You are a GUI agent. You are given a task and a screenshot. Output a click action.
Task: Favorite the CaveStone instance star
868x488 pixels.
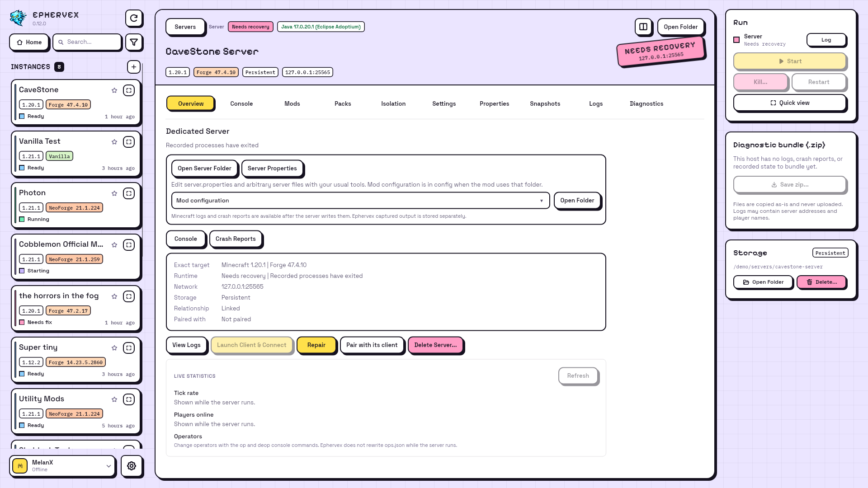pos(114,90)
